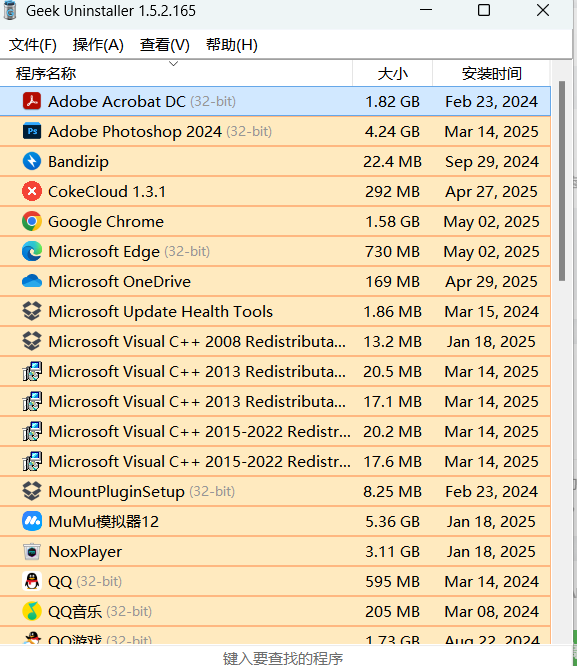This screenshot has height=666, width=577.
Task: Select MountPluginSetup program name
Action: [x=116, y=491]
